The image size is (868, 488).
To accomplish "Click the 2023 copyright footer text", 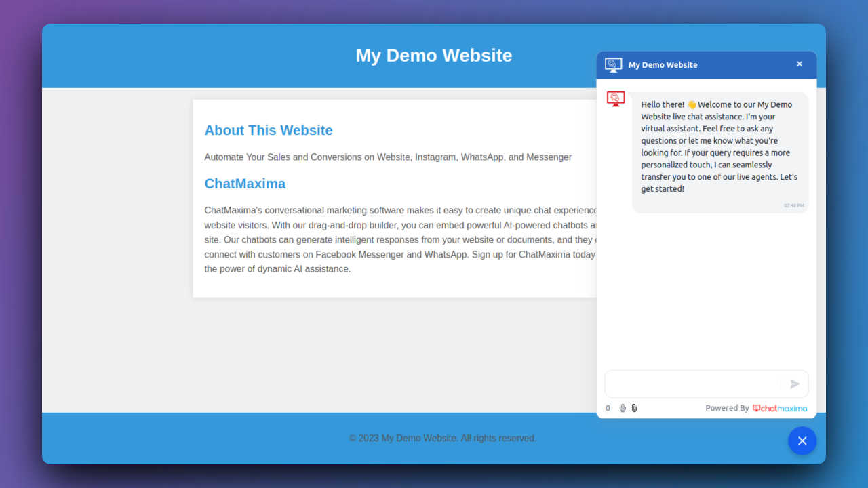I will coord(443,439).
